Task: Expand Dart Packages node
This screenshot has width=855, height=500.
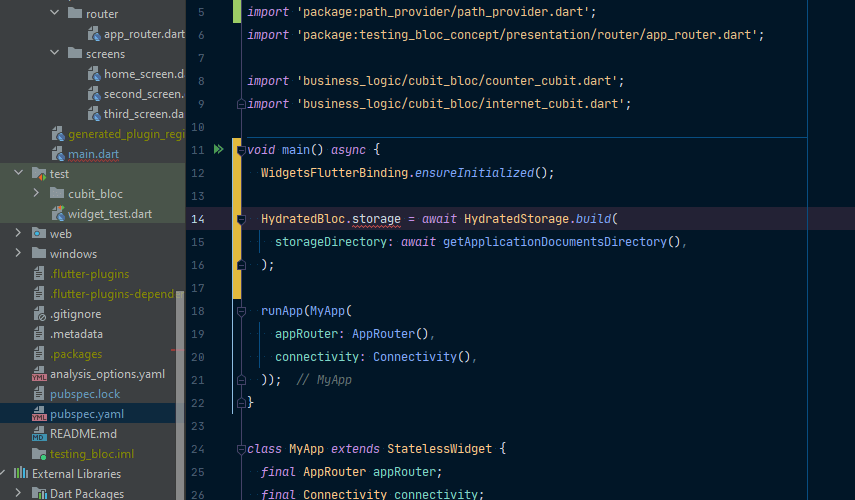Action: [x=19, y=493]
